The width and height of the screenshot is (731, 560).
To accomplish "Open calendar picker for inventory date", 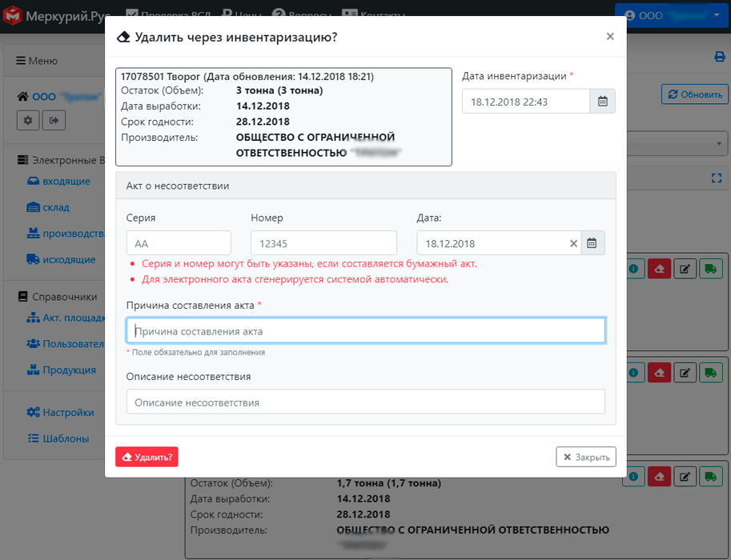I will tap(602, 102).
